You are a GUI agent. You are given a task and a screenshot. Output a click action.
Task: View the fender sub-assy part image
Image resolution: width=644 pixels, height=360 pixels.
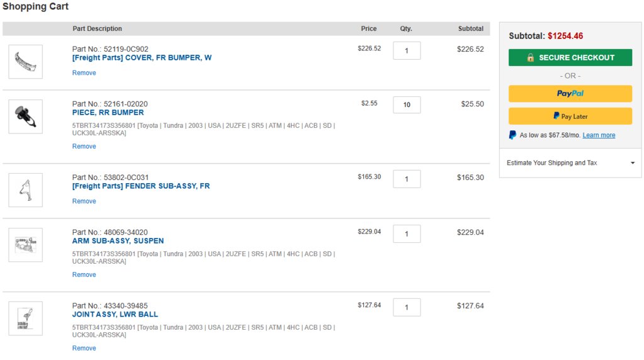(x=25, y=190)
